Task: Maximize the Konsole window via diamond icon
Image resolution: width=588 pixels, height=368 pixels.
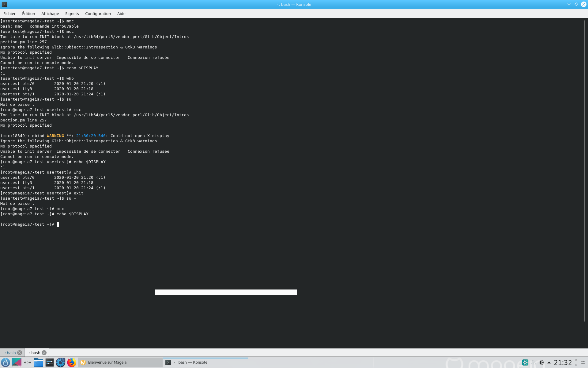Action: [x=576, y=4]
